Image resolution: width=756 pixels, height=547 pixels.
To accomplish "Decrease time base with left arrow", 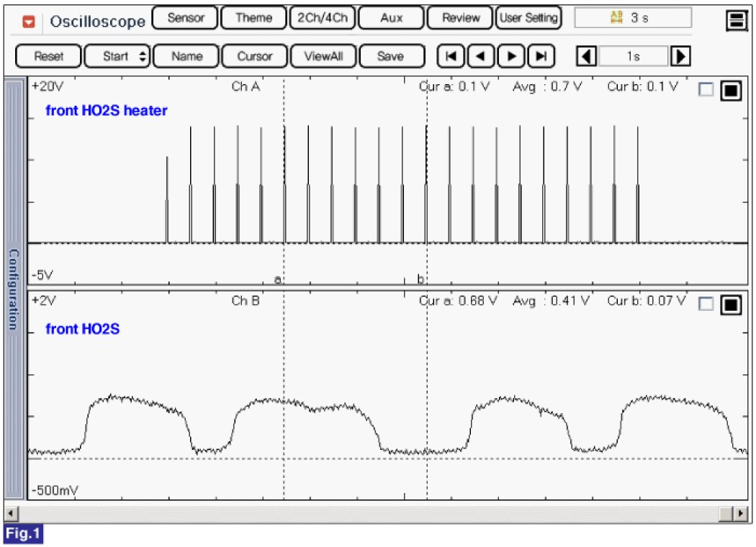I will 586,56.
